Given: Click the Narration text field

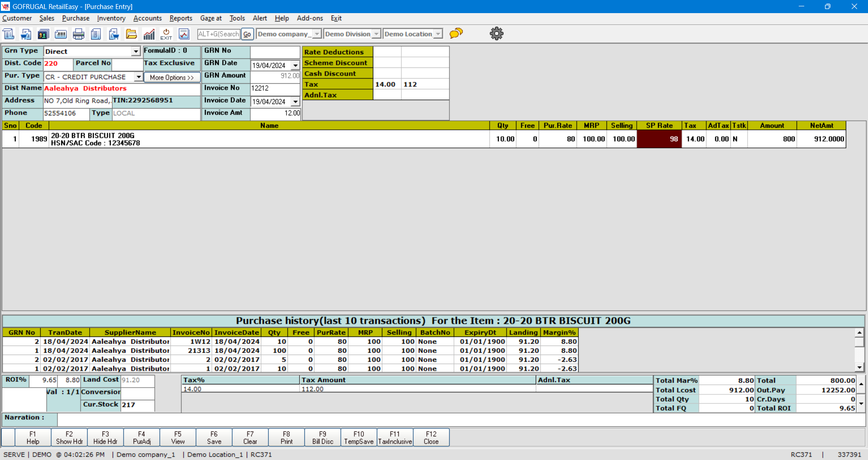Looking at the screenshot, I should click(461, 419).
